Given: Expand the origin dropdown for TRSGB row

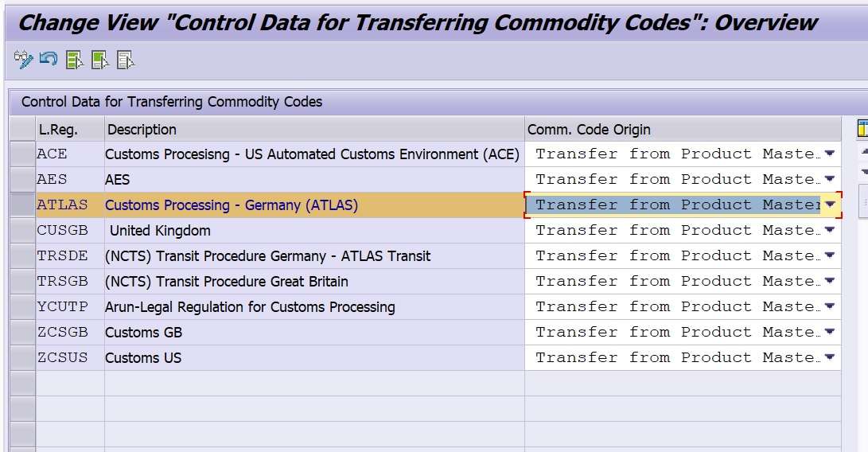Looking at the screenshot, I should [829, 281].
